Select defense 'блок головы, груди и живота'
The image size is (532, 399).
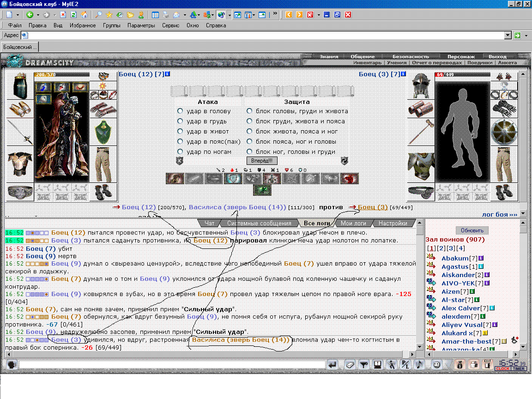pos(249,111)
